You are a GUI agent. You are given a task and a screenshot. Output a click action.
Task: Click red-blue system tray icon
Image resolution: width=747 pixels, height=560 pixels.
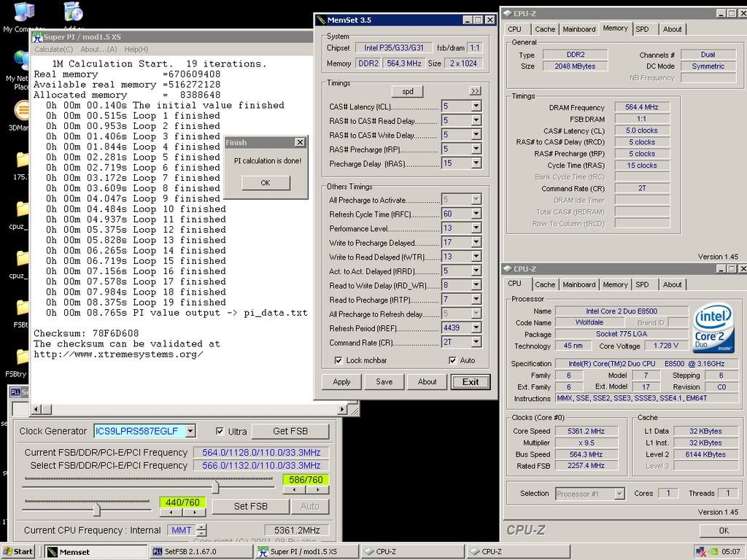click(701, 551)
